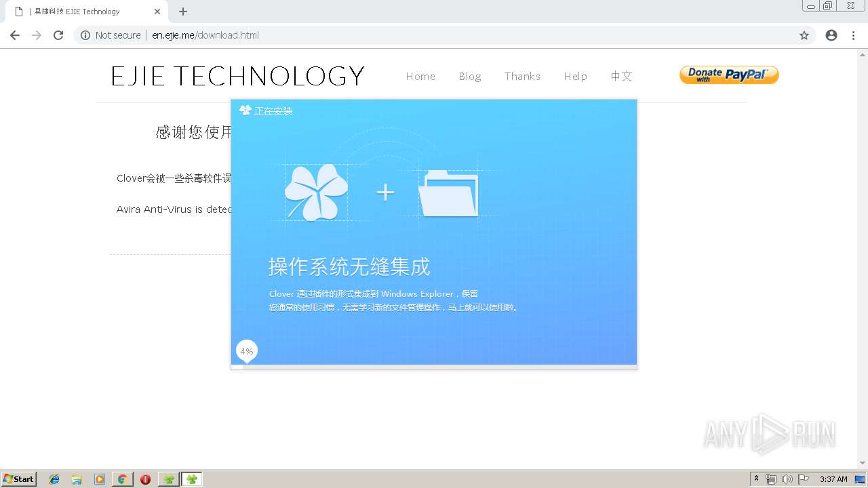Bookmark this page with the star

tap(804, 35)
